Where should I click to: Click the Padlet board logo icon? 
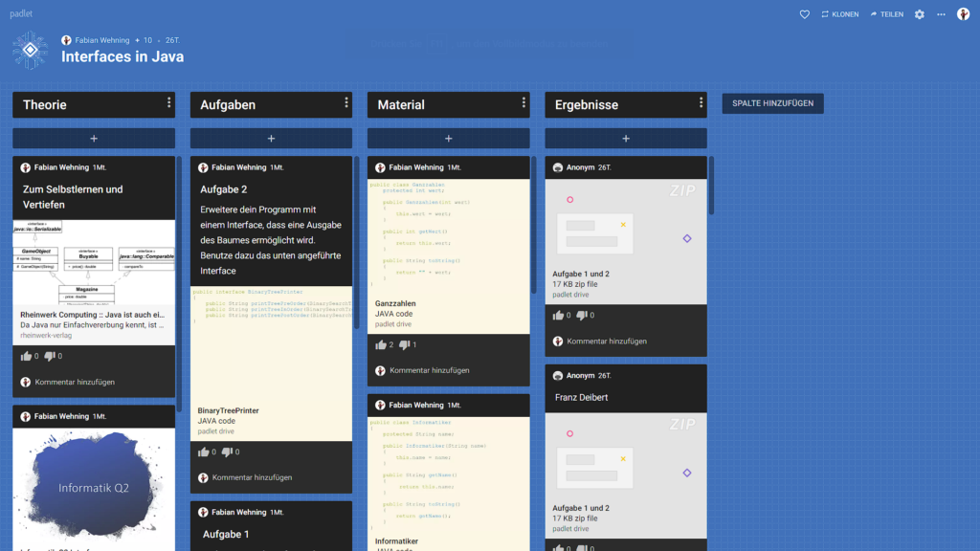tap(30, 51)
